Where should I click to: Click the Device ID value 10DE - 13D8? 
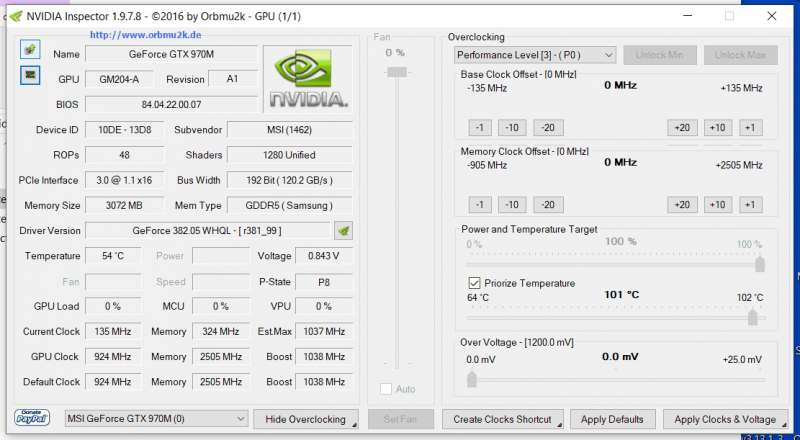tap(124, 130)
